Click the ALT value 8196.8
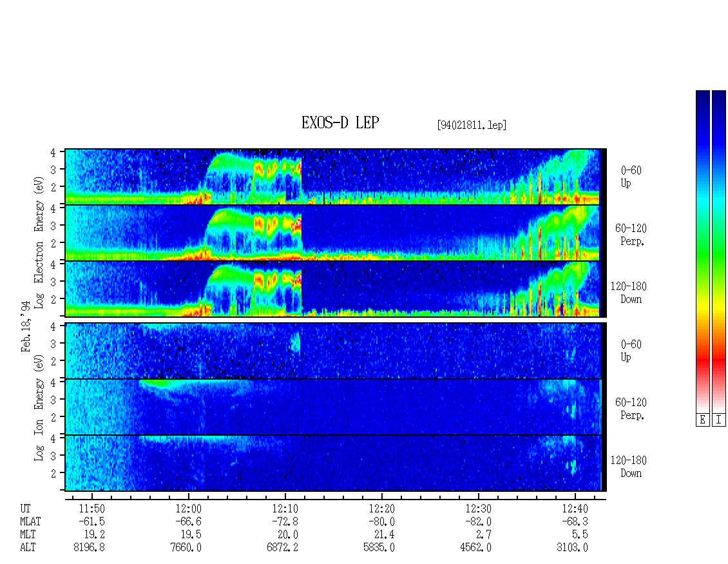 89,548
